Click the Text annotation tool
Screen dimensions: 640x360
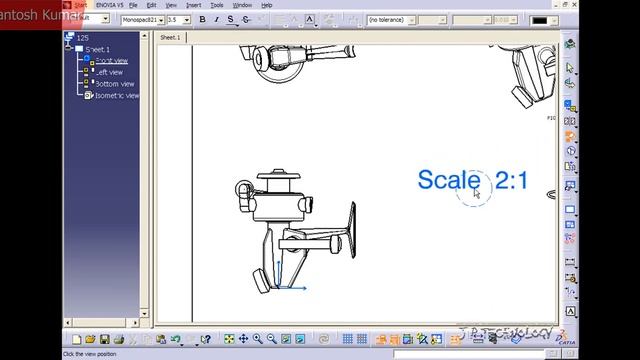[570, 311]
